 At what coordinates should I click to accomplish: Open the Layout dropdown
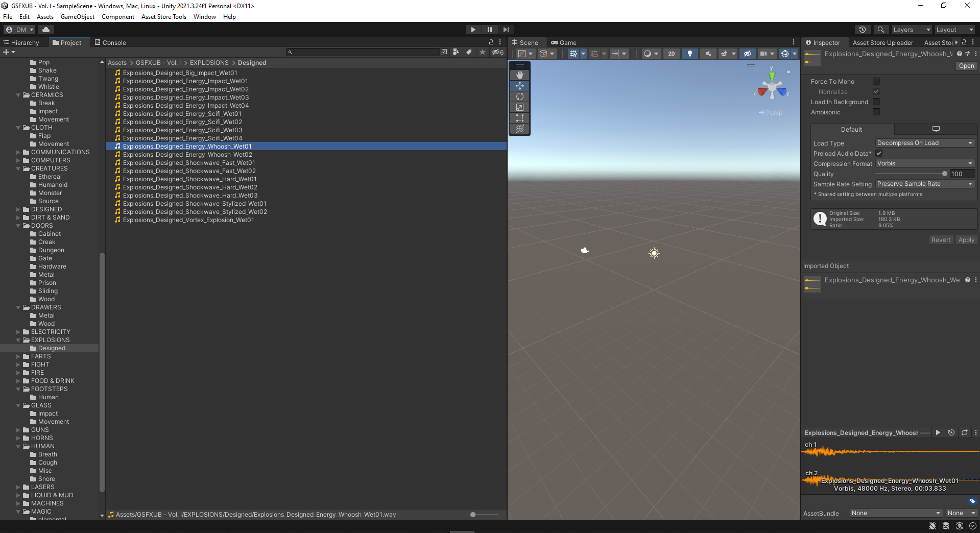955,30
